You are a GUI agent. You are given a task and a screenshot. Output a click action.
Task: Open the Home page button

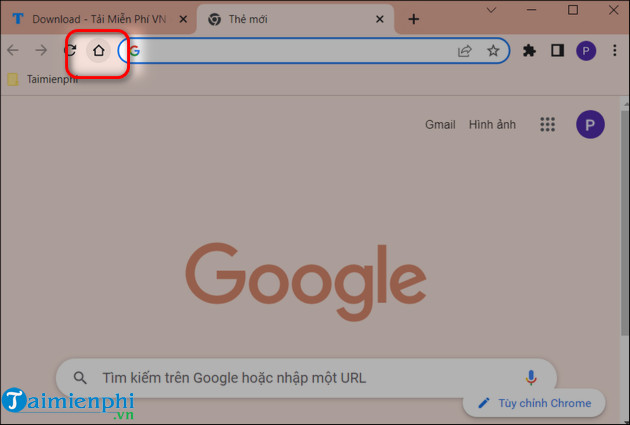[x=98, y=51]
